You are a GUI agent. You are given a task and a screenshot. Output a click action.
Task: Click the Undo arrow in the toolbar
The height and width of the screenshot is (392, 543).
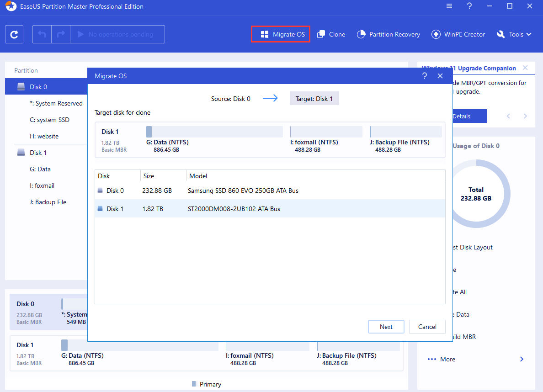(42, 34)
